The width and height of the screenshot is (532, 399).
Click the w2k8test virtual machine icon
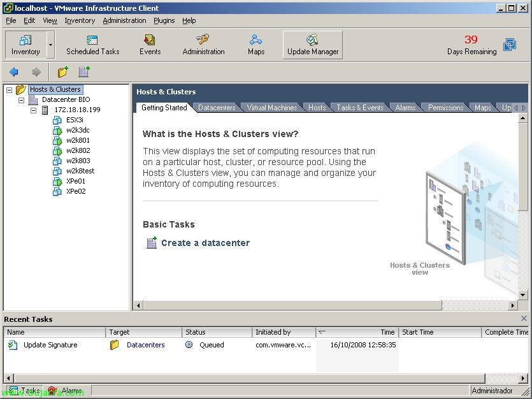(57, 171)
